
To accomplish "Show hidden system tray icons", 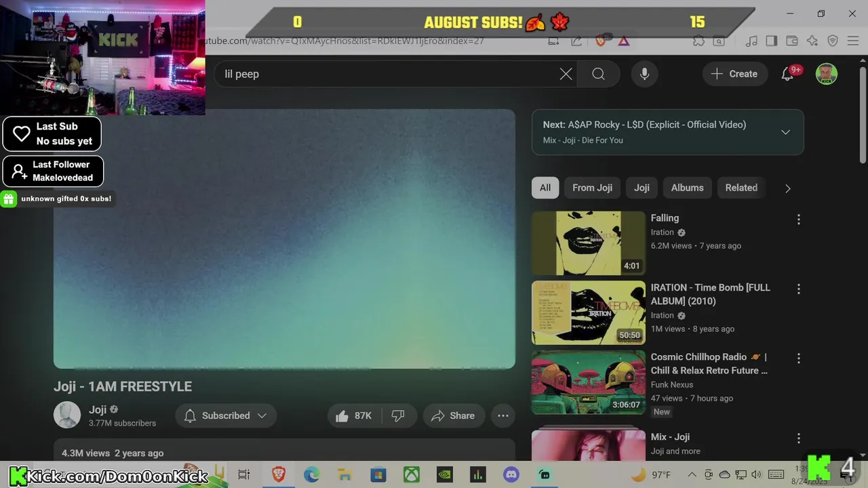I will tap(692, 474).
